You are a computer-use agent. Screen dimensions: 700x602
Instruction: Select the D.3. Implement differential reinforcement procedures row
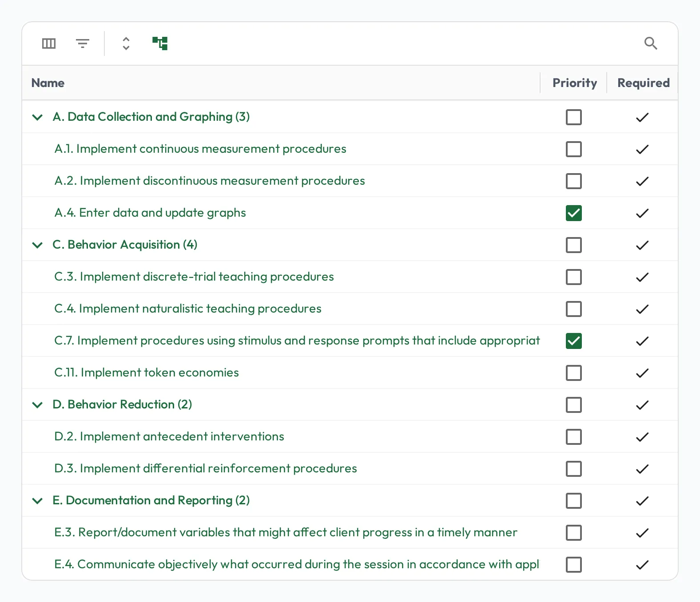click(x=350, y=469)
